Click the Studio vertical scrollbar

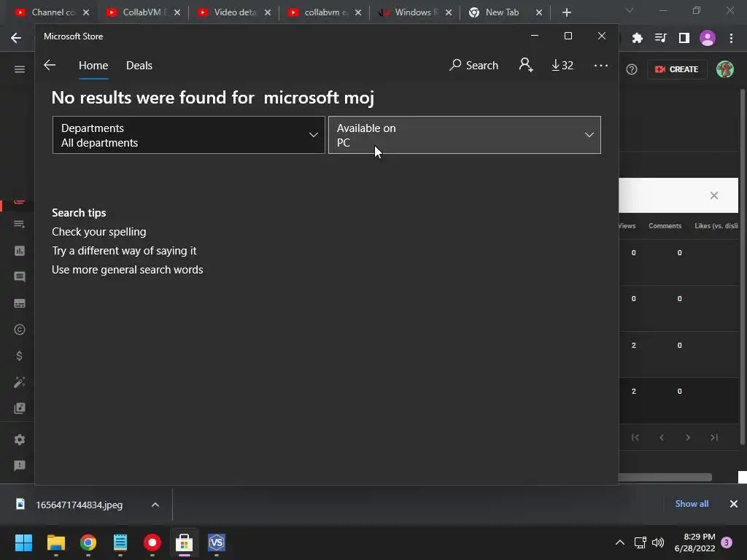742,267
